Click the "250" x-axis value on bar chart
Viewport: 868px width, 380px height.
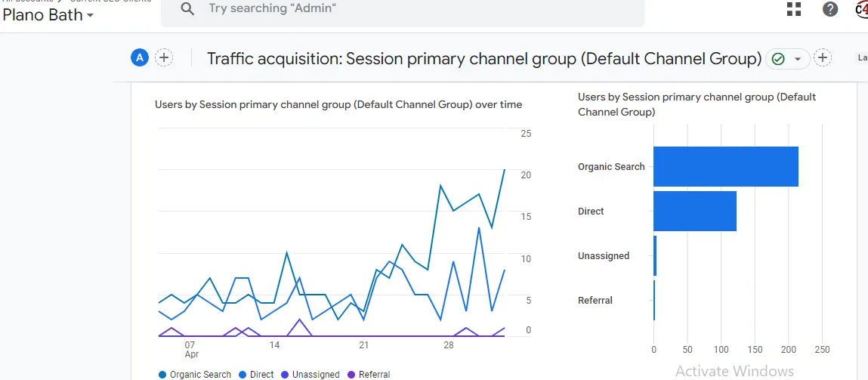point(822,350)
